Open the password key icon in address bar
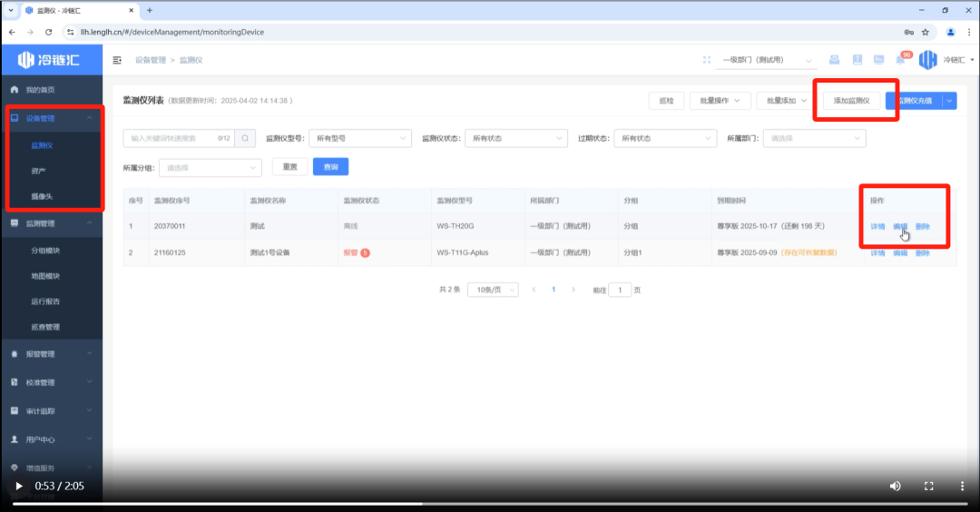Screen dimensions: 980x512 point(908,32)
